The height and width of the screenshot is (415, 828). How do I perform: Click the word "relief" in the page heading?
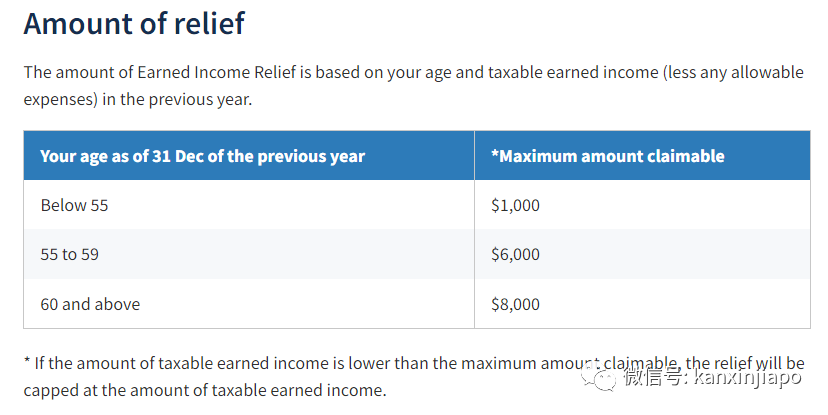coord(210,23)
